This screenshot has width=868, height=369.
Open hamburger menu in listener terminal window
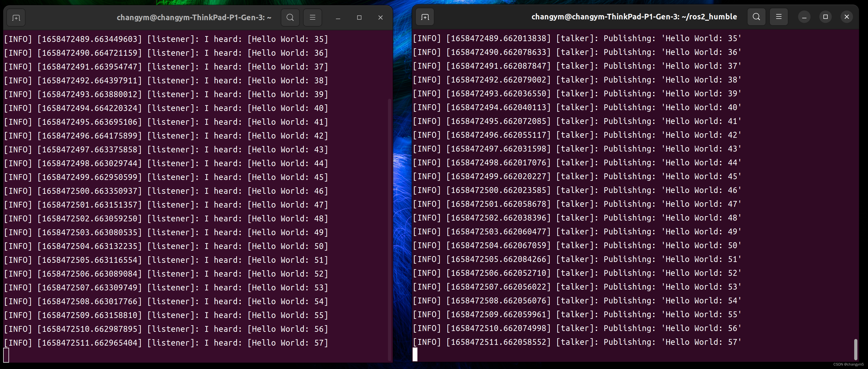(312, 18)
